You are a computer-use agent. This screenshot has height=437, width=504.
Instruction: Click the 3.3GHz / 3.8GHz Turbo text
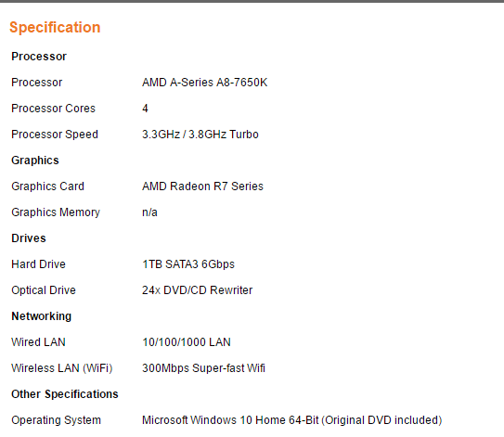click(x=200, y=135)
